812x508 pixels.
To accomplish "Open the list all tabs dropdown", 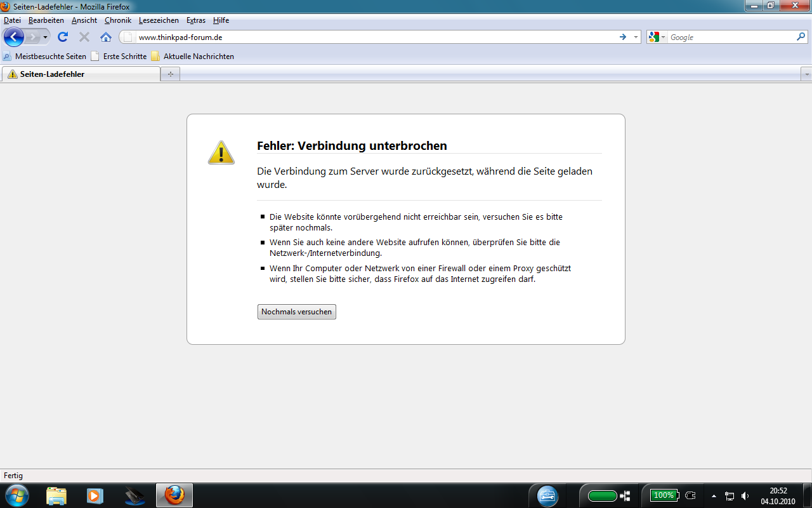I will click(x=806, y=74).
